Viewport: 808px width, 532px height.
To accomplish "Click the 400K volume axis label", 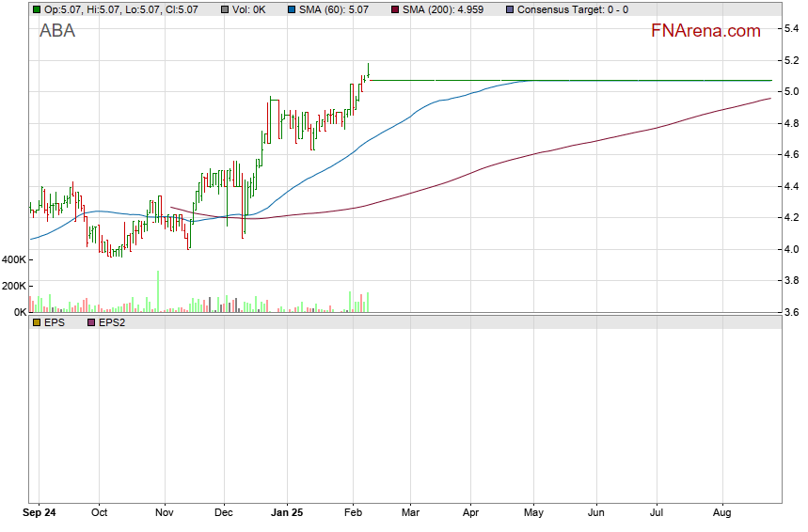I will [13, 258].
